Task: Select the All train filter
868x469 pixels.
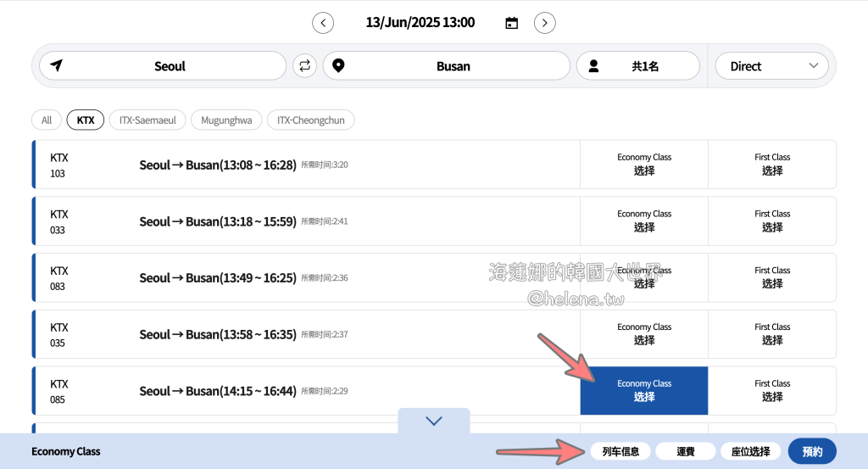Action: (47, 120)
